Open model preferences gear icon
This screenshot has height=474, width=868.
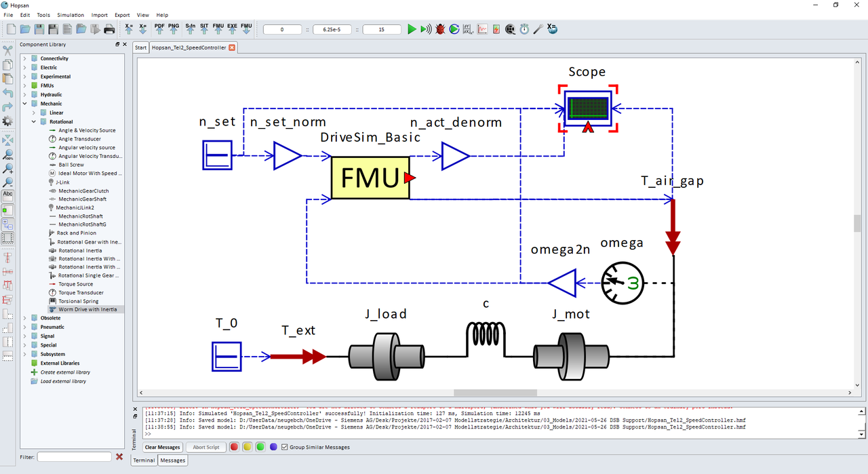click(x=7, y=121)
